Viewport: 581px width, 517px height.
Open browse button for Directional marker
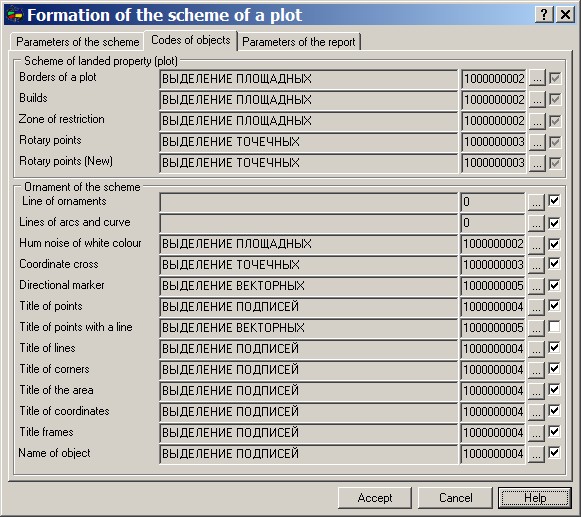(x=536, y=286)
